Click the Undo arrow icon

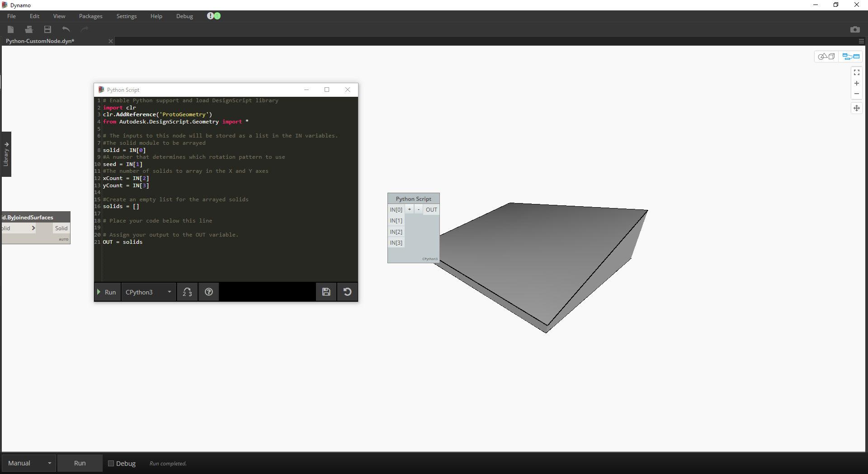pos(66,29)
